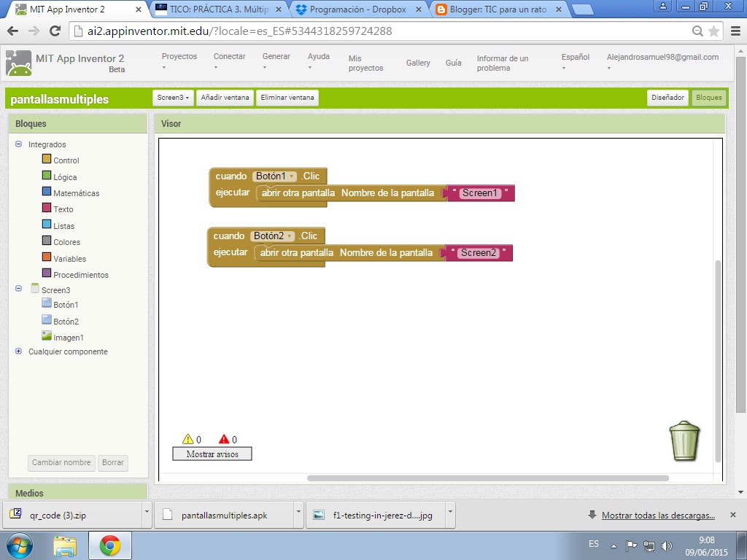
Task: Click the Screen1 text block
Action: pyautogui.click(x=480, y=192)
